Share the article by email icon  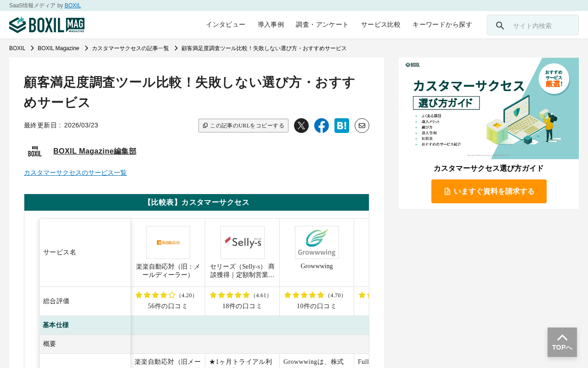tap(362, 126)
